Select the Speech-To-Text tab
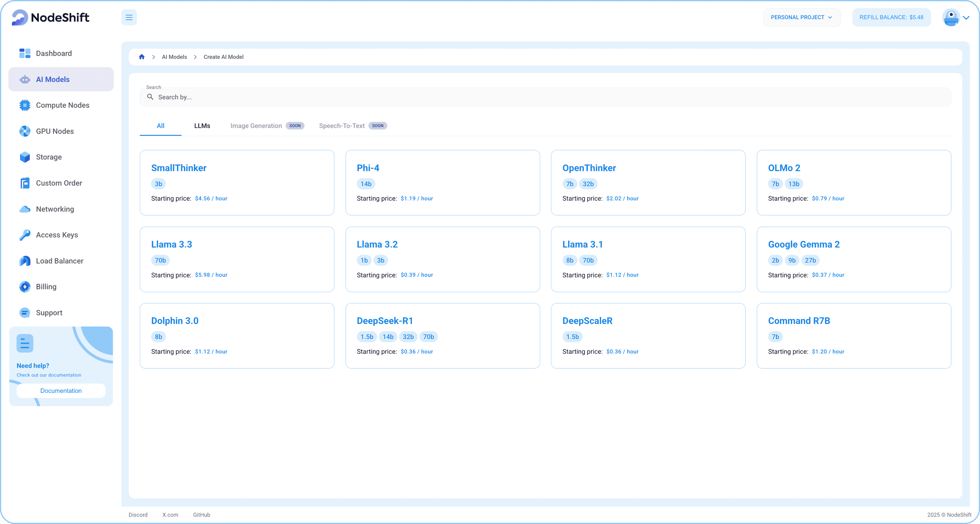This screenshot has height=524, width=980. tap(353, 126)
